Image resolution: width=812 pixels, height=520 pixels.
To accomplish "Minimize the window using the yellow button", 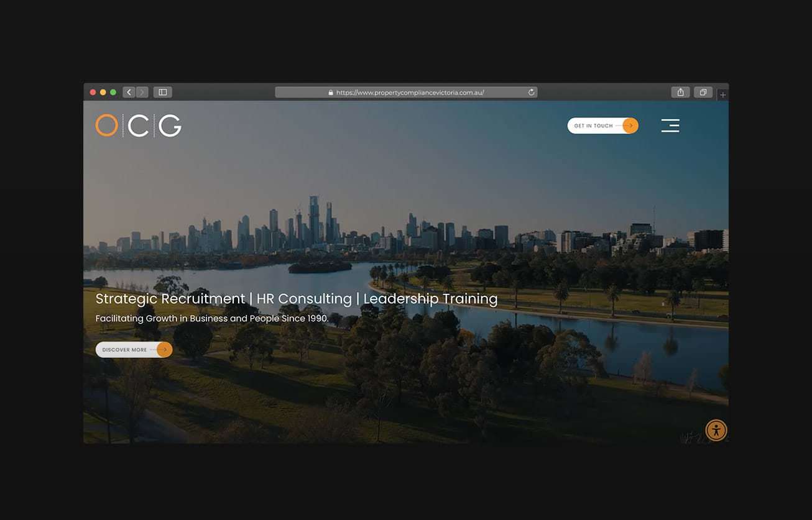I will (x=103, y=92).
